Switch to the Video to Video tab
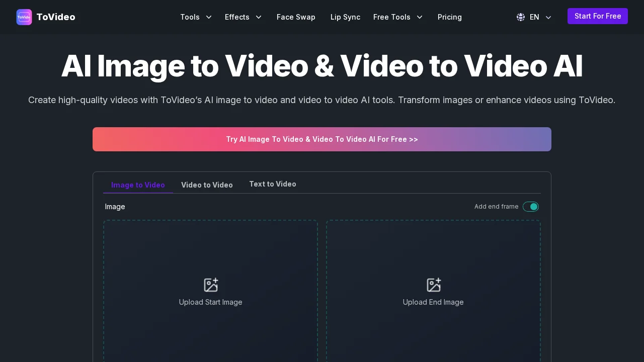This screenshot has height=362, width=644. click(x=207, y=185)
